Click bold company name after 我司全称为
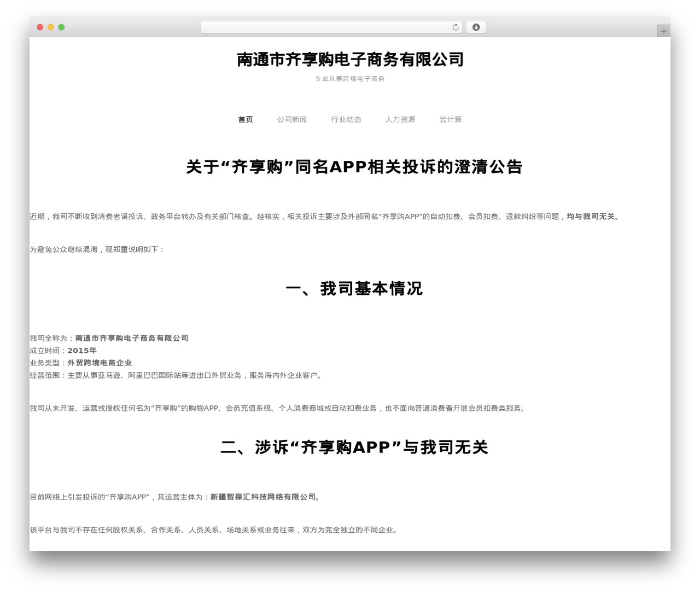 132,338
